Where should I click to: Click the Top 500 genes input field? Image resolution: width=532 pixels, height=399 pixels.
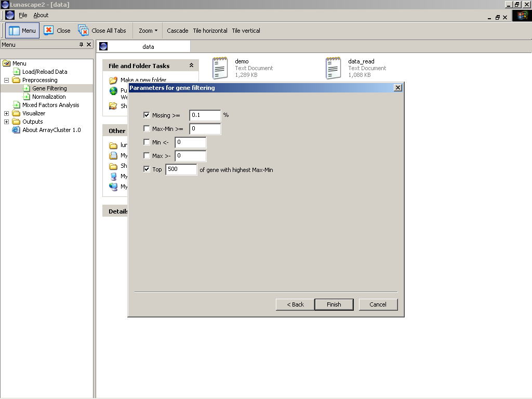(181, 169)
